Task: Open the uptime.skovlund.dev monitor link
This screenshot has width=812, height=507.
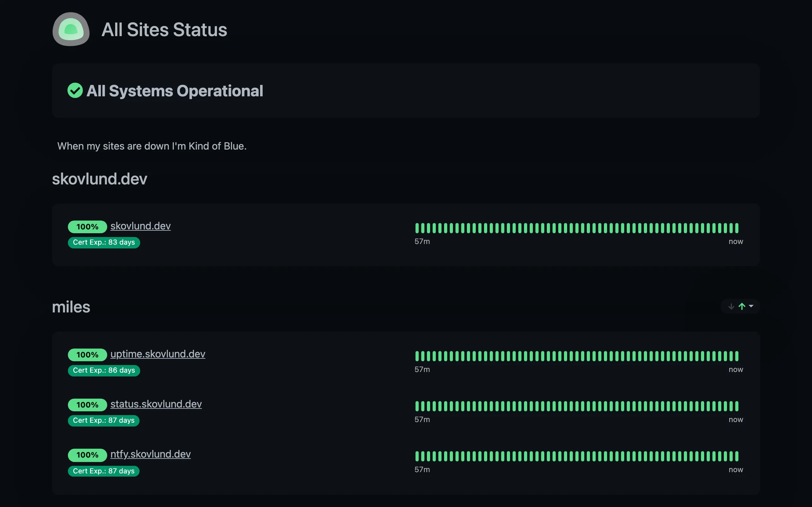Action: pos(158,354)
